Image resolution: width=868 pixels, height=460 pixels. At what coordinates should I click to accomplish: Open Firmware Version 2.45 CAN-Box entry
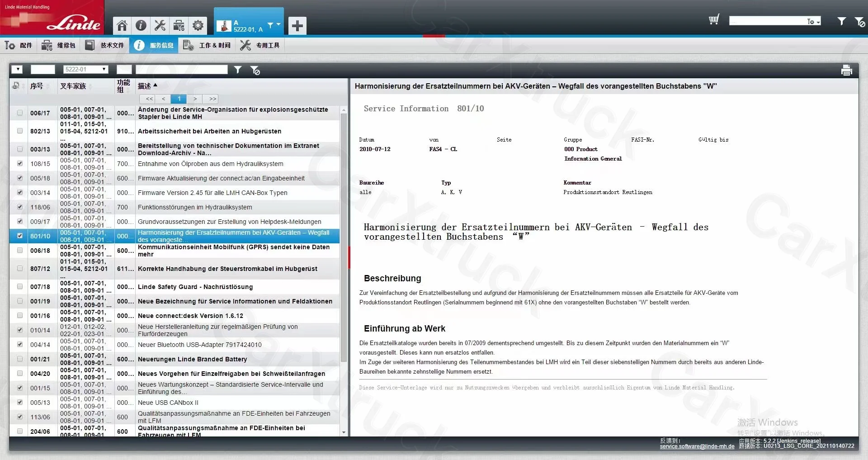(x=212, y=193)
